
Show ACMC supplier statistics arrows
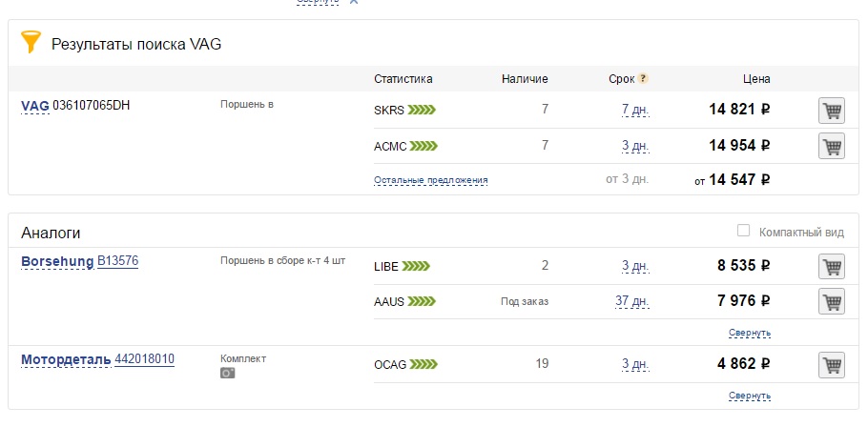(x=424, y=146)
